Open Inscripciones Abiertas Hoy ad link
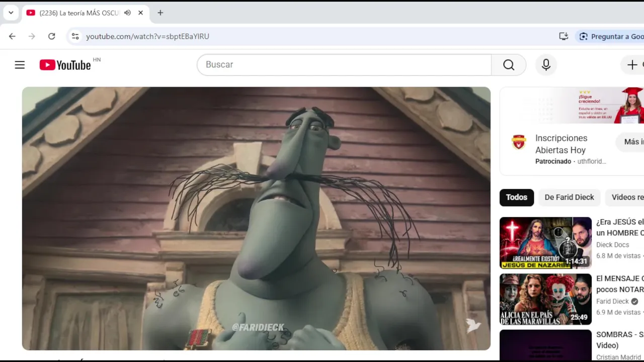The width and height of the screenshot is (644, 362). click(x=561, y=144)
